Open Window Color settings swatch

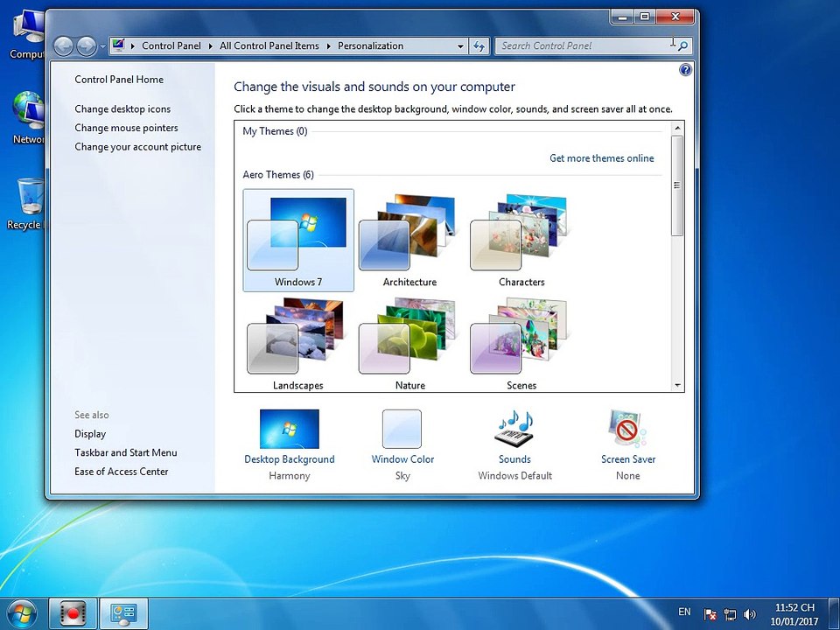tap(402, 429)
